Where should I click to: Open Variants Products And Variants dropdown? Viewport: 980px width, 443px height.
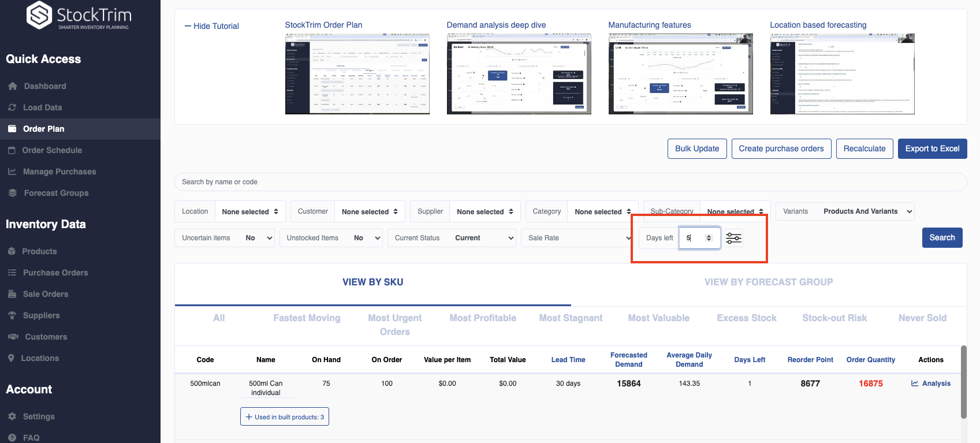click(x=866, y=211)
